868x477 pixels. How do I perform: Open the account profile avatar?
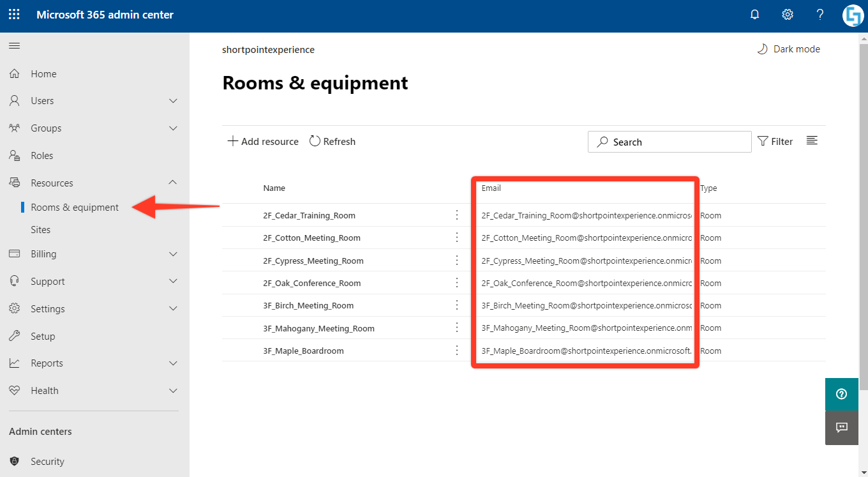coord(853,15)
